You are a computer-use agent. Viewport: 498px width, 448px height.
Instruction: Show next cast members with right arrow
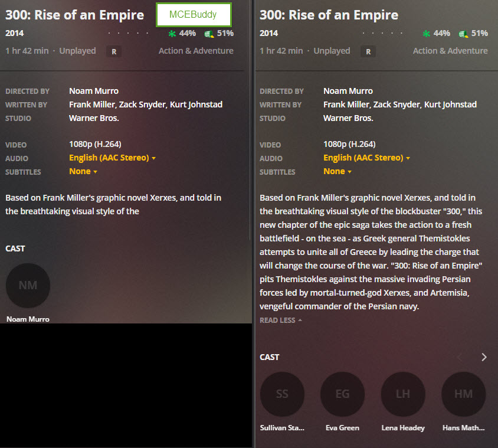484,357
